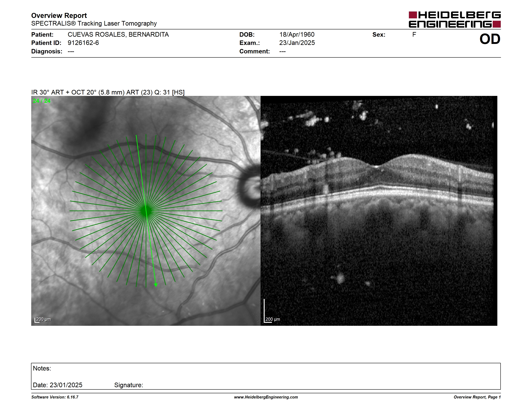Click 'Overview Report, Page 1' footer text
This screenshot has height=411, width=532.
point(477,397)
